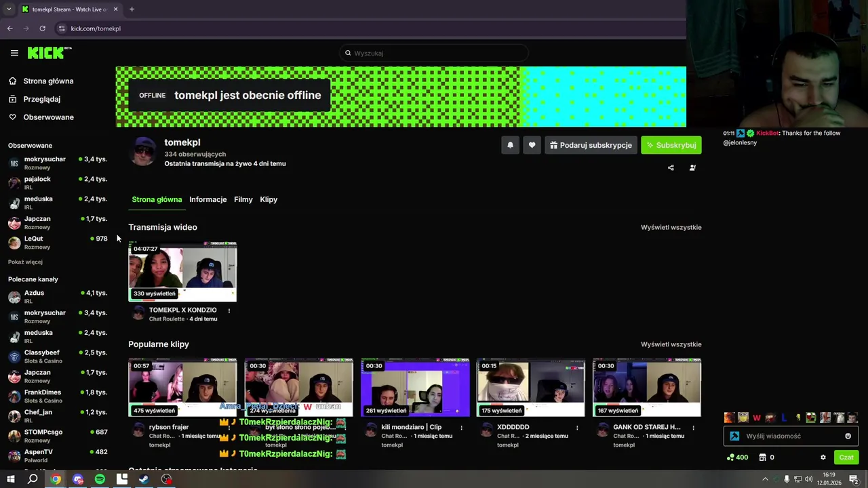The width and height of the screenshot is (868, 488).
Task: Open Steam from the taskbar
Action: (x=144, y=479)
